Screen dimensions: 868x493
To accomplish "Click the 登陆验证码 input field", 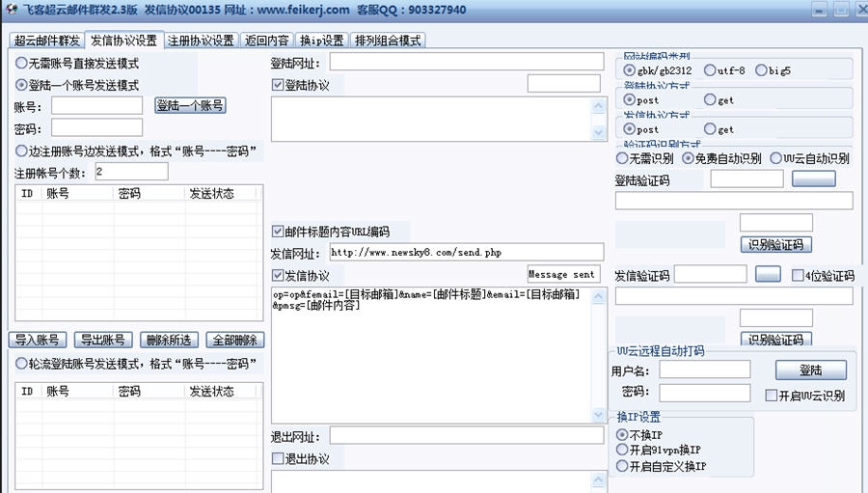I will point(746,178).
